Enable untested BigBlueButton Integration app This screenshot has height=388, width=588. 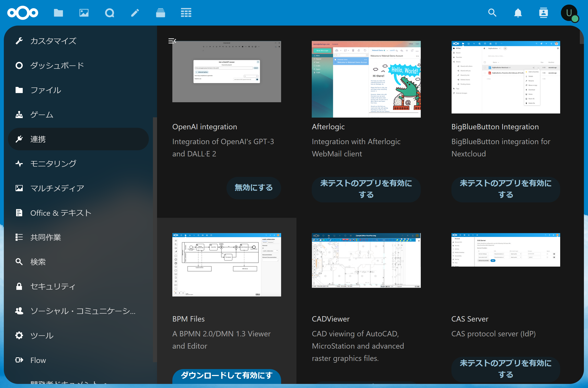click(506, 189)
